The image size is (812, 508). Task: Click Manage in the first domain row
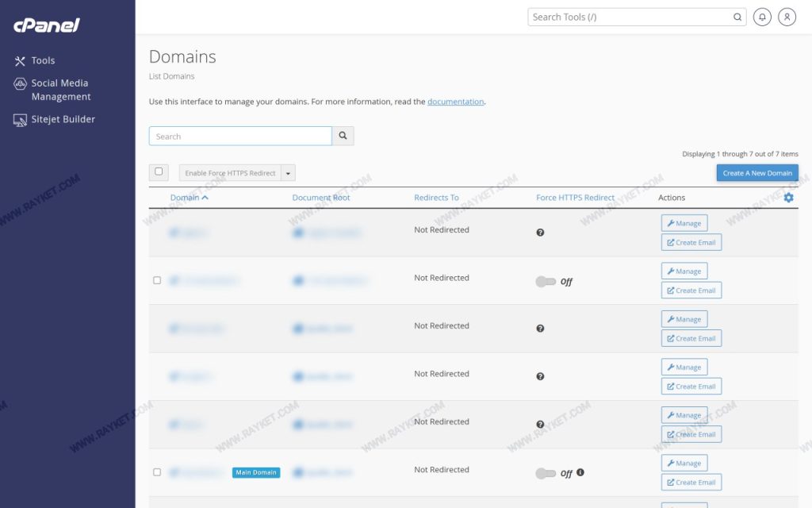tap(684, 223)
